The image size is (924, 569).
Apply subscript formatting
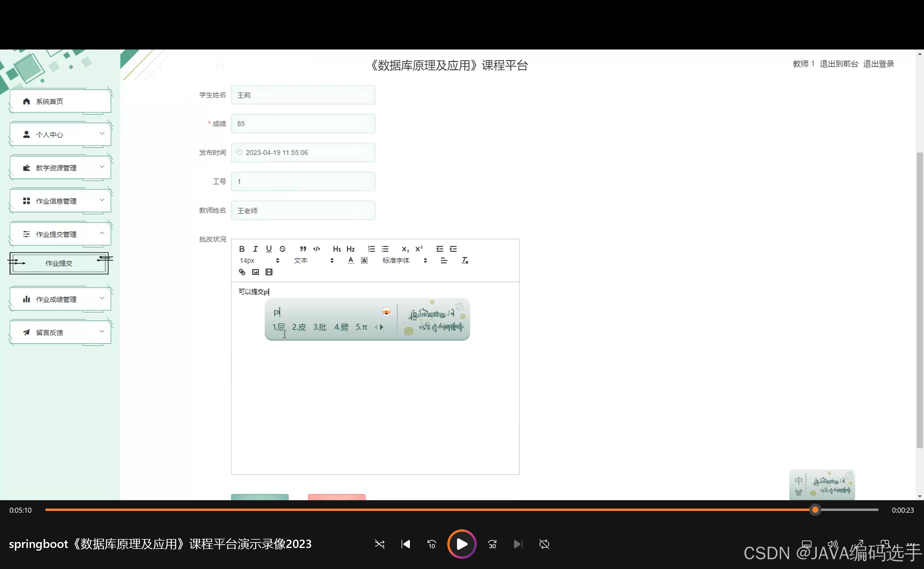[x=405, y=249]
